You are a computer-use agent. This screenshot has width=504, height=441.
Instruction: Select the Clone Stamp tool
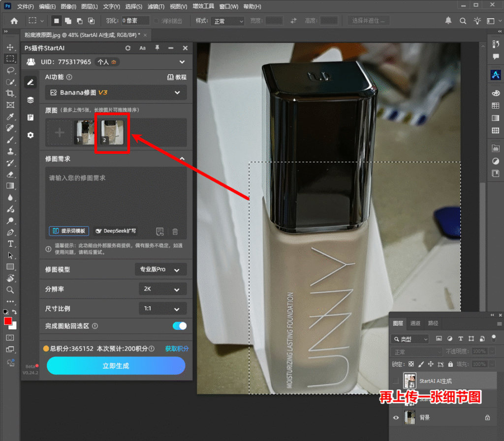[x=10, y=151]
